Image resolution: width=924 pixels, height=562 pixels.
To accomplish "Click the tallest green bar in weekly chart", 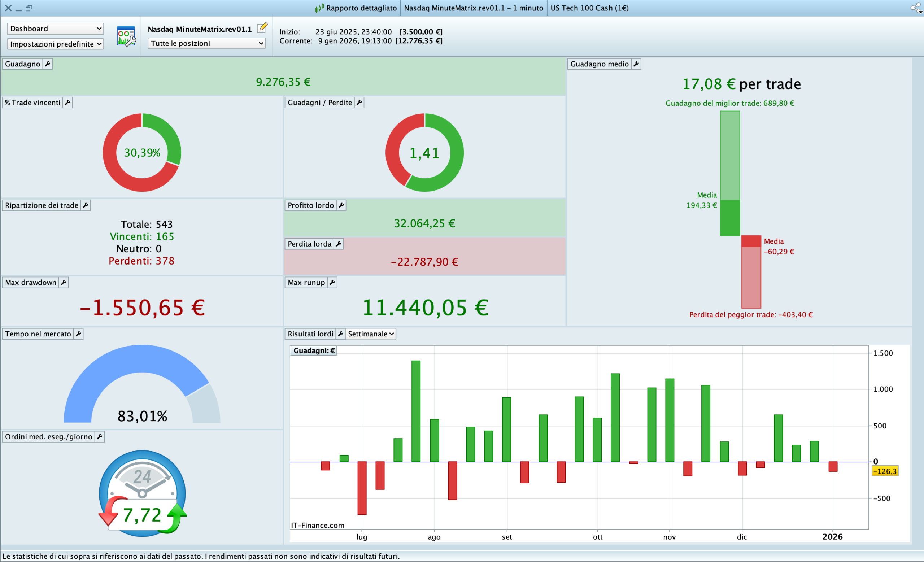I will click(416, 411).
